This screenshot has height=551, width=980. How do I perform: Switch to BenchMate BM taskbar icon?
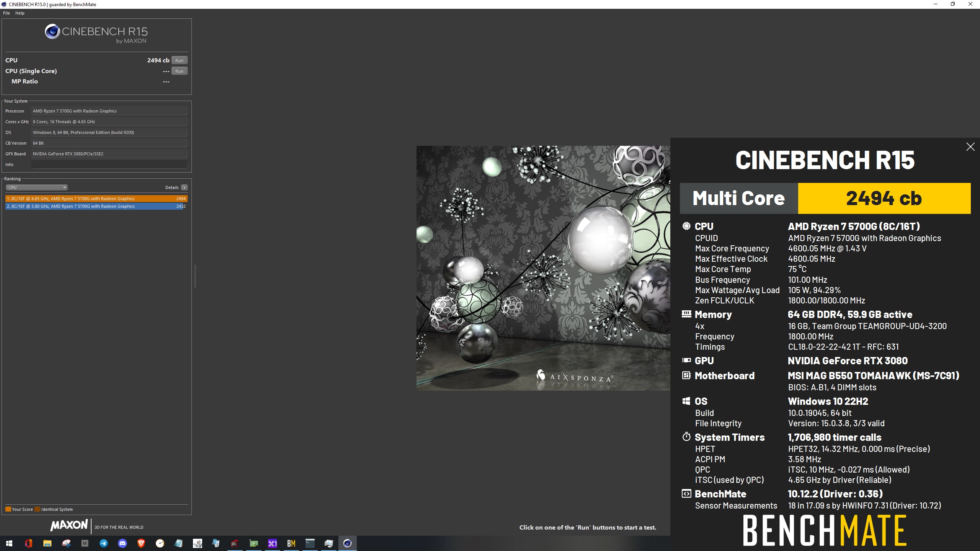pyautogui.click(x=291, y=543)
